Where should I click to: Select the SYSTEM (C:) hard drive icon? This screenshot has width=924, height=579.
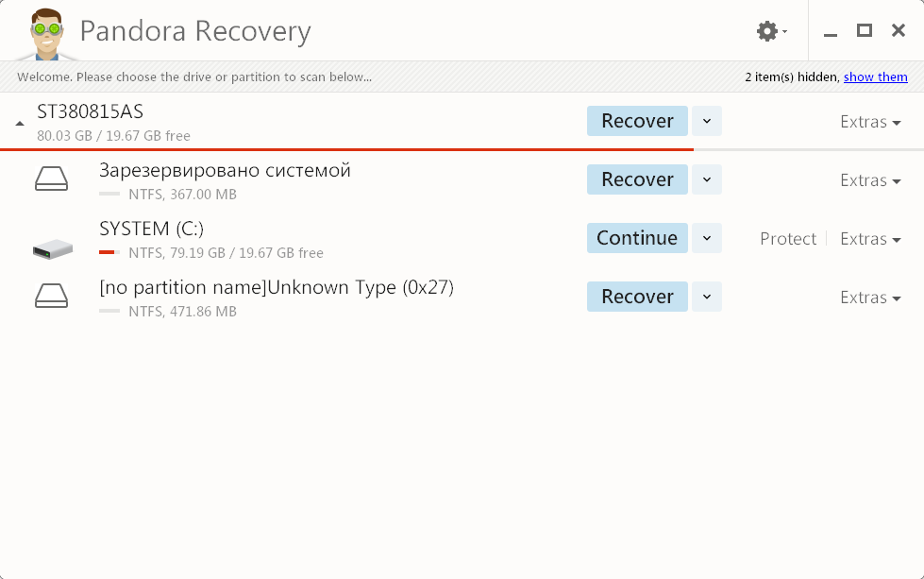53,248
